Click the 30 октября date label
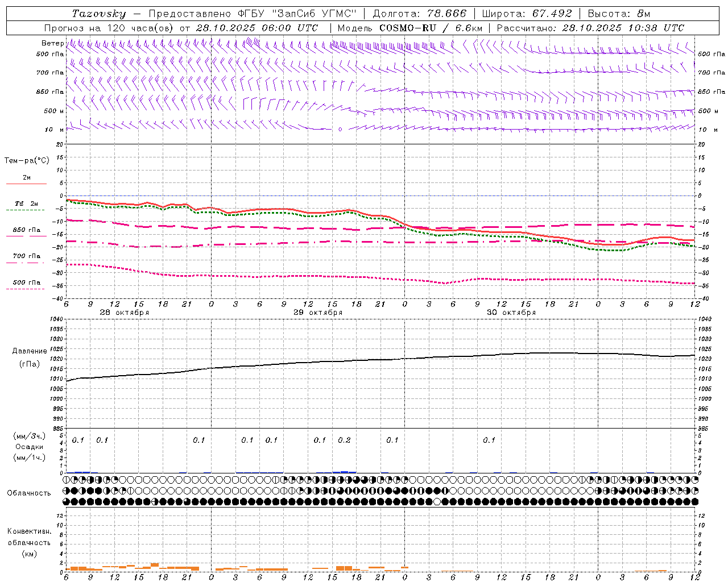 [511, 313]
